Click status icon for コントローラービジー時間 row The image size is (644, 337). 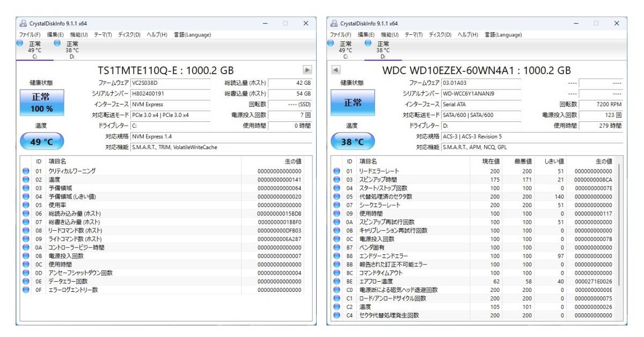coord(26,247)
